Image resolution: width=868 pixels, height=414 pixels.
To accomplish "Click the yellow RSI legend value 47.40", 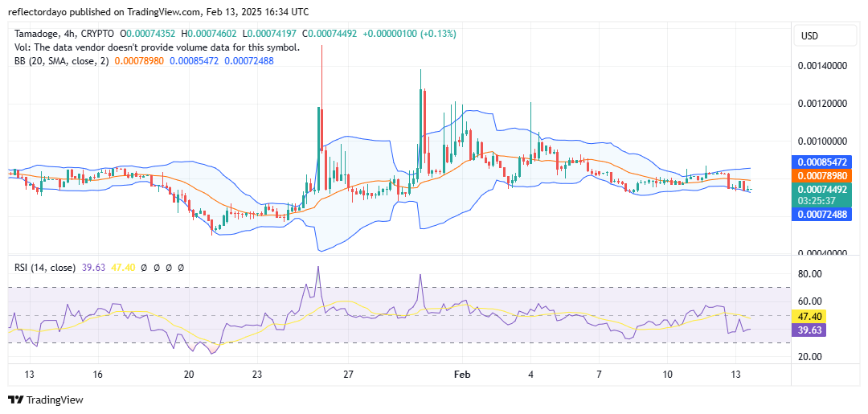I will tap(123, 268).
